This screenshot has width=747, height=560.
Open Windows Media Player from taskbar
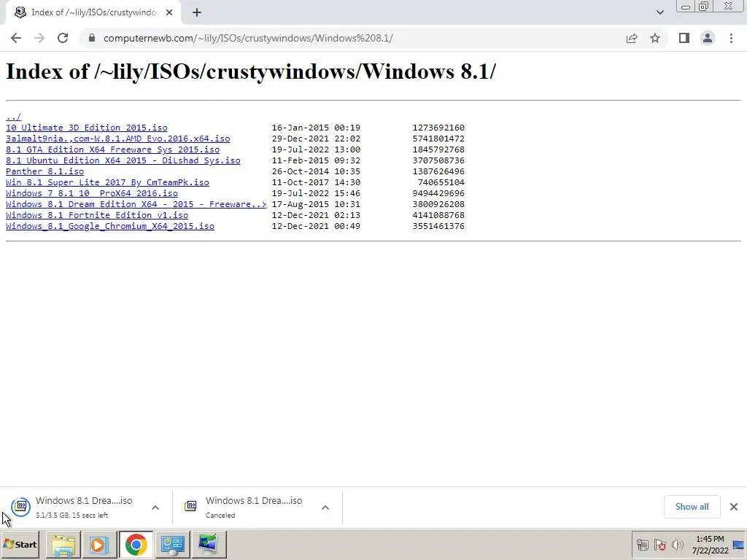coord(99,545)
